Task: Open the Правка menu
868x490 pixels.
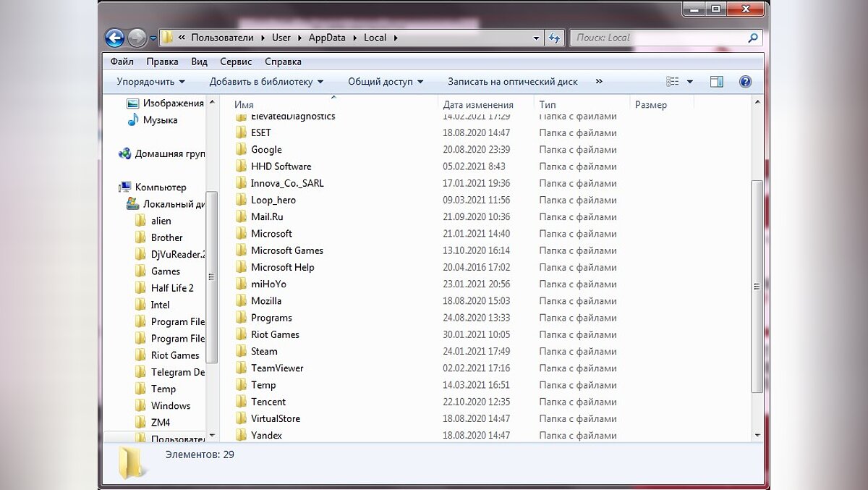Action: coord(162,62)
